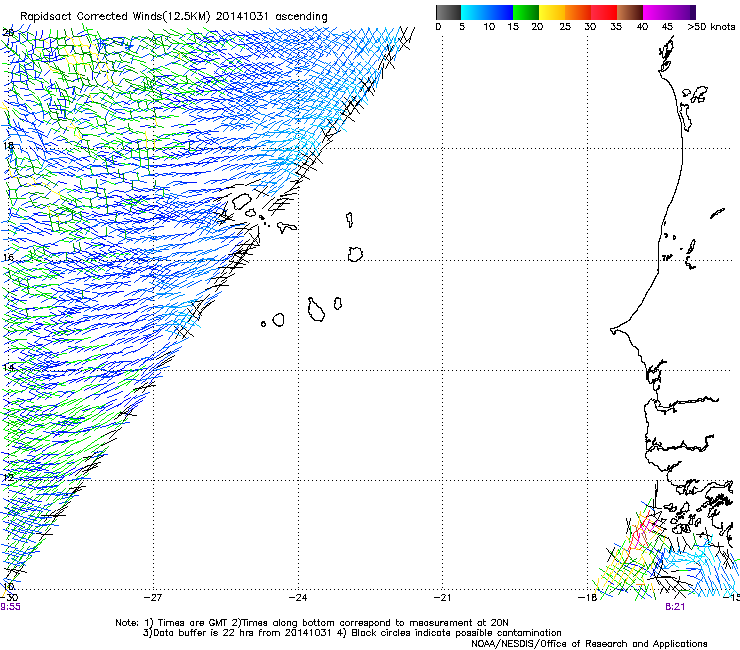Click the '-24' longitude axis label

tap(298, 598)
